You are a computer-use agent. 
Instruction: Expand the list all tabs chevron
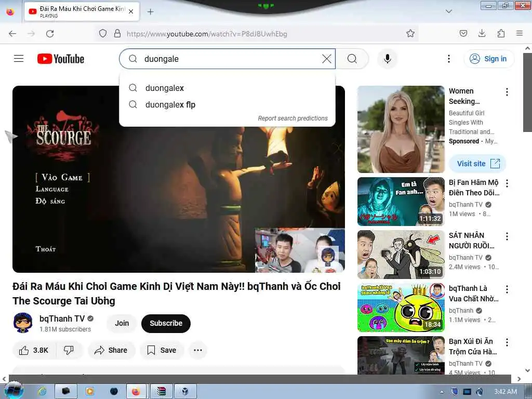448,11
